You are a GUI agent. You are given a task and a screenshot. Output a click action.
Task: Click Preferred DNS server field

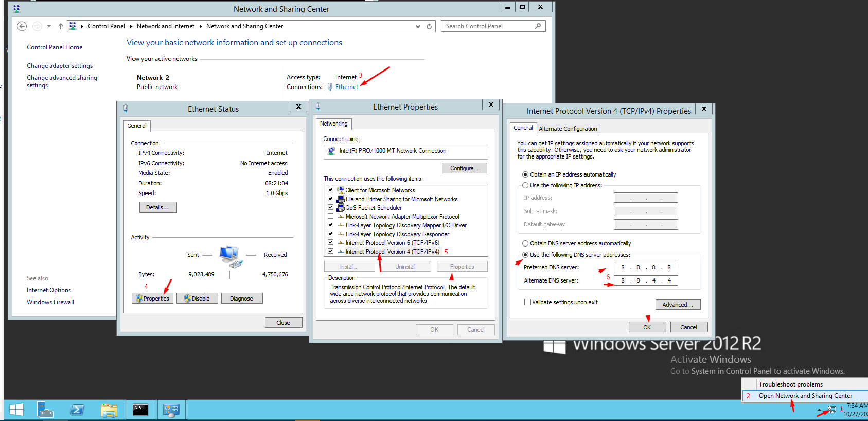646,267
